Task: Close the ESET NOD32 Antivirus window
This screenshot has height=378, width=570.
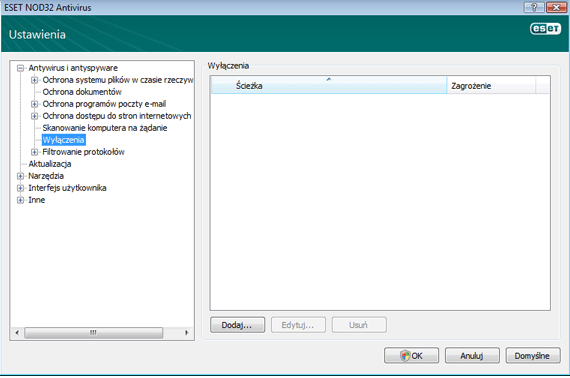Action: (556, 7)
